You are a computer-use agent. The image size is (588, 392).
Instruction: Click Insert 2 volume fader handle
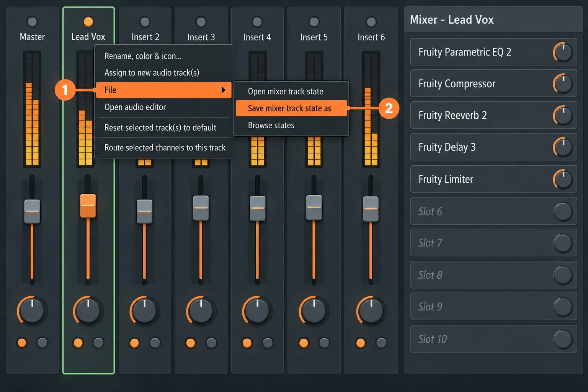click(145, 211)
